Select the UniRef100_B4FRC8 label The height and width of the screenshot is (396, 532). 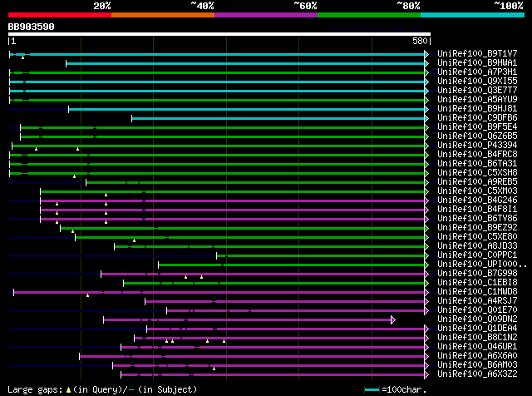coord(477,155)
